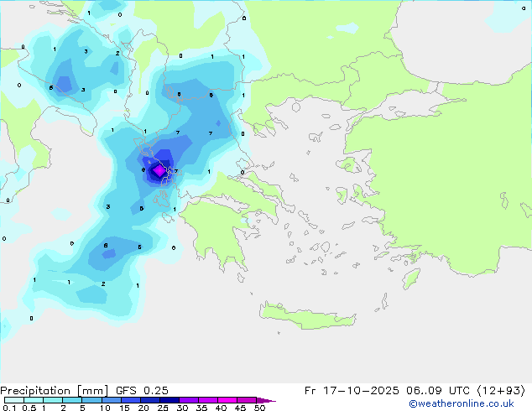
Task: Select the magenta legend swatch between 40 and 45
Action: pos(227,400)
